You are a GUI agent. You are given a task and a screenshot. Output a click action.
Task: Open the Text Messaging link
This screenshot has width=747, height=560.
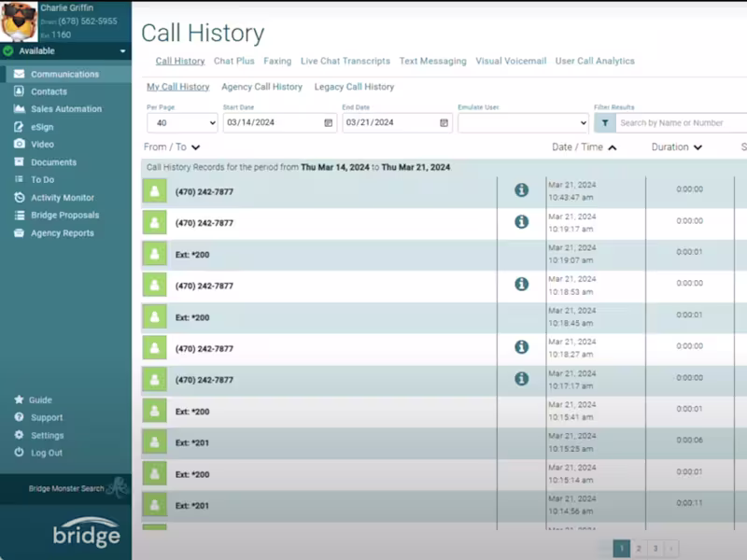point(432,61)
